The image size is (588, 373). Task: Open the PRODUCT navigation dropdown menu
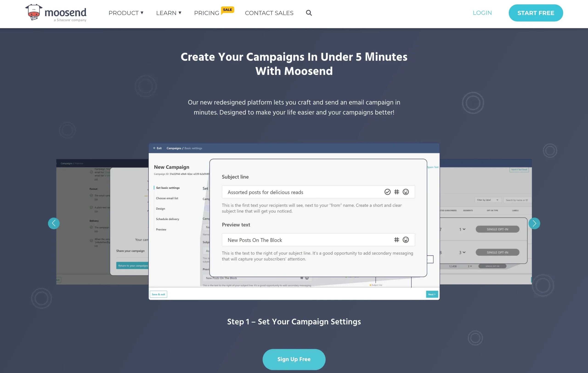pos(126,13)
